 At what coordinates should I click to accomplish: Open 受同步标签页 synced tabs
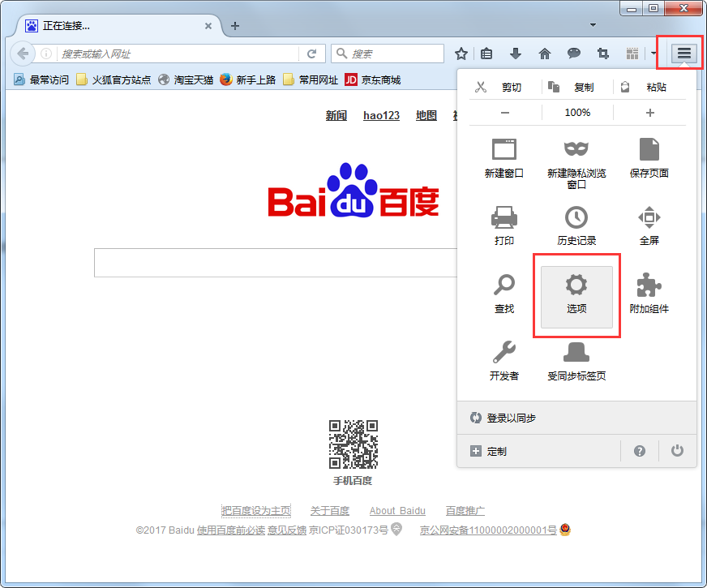coord(576,361)
